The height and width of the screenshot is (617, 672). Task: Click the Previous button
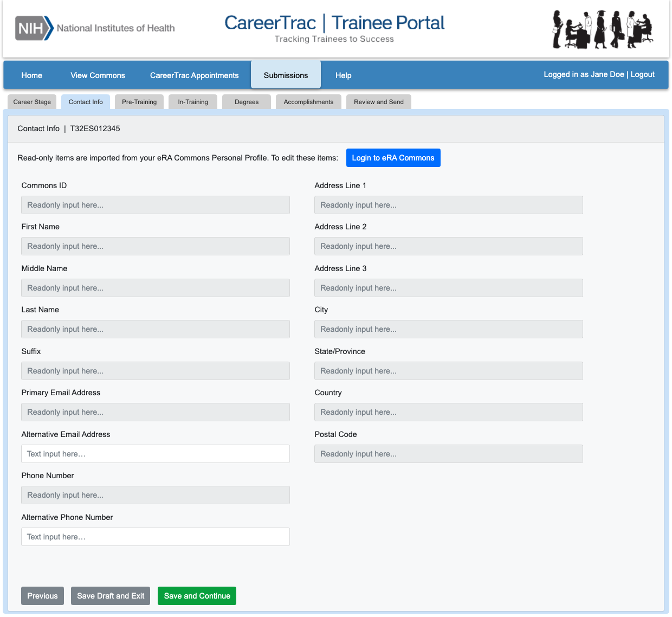point(43,596)
